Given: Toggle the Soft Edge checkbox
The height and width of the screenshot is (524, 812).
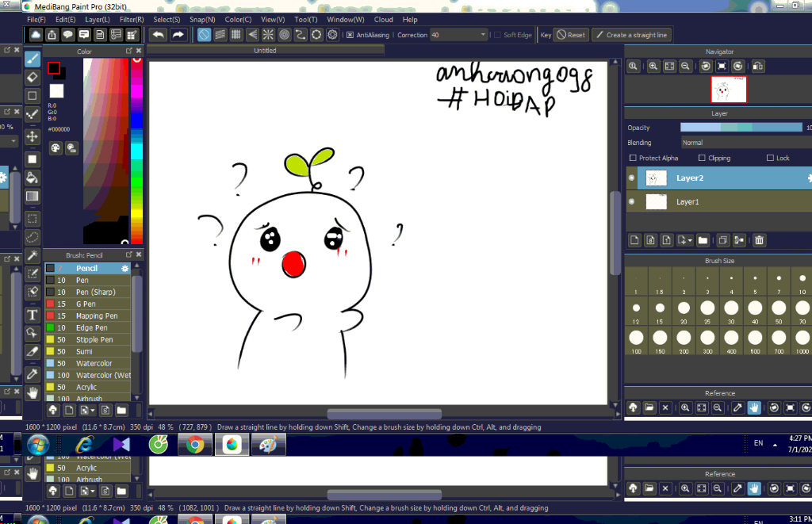Looking at the screenshot, I should tap(498, 35).
